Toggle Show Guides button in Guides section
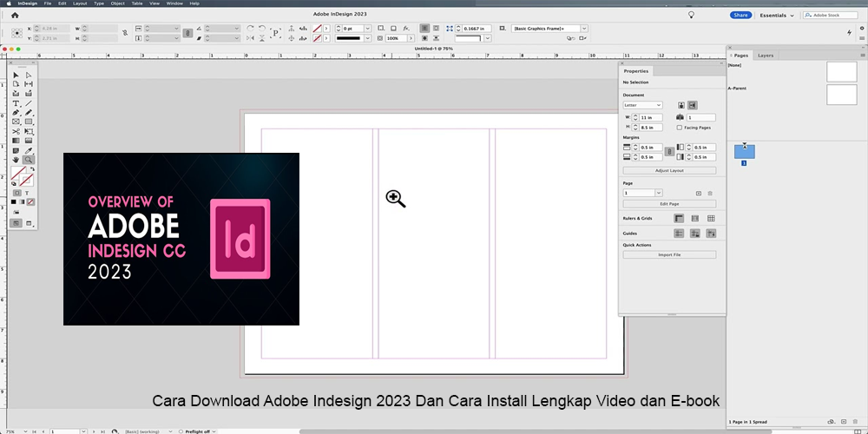The width and height of the screenshot is (868, 434). [x=679, y=233]
